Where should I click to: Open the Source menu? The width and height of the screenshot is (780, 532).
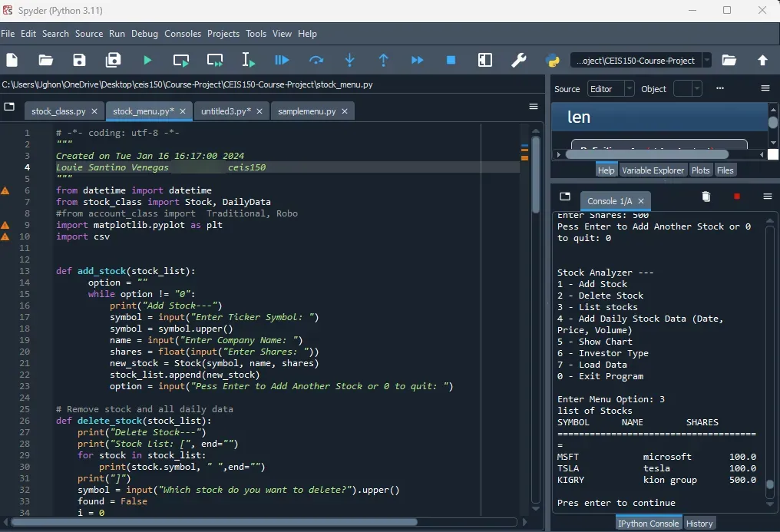pyautogui.click(x=89, y=33)
